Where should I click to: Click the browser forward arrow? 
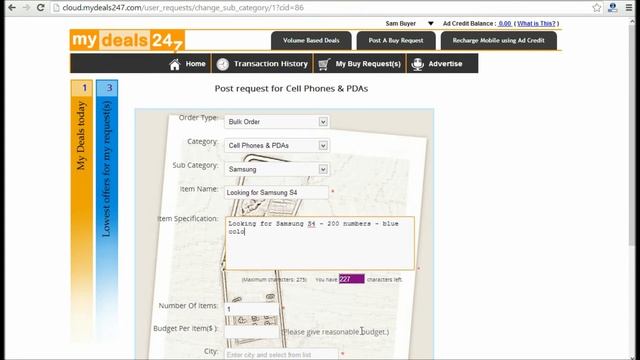click(26, 8)
